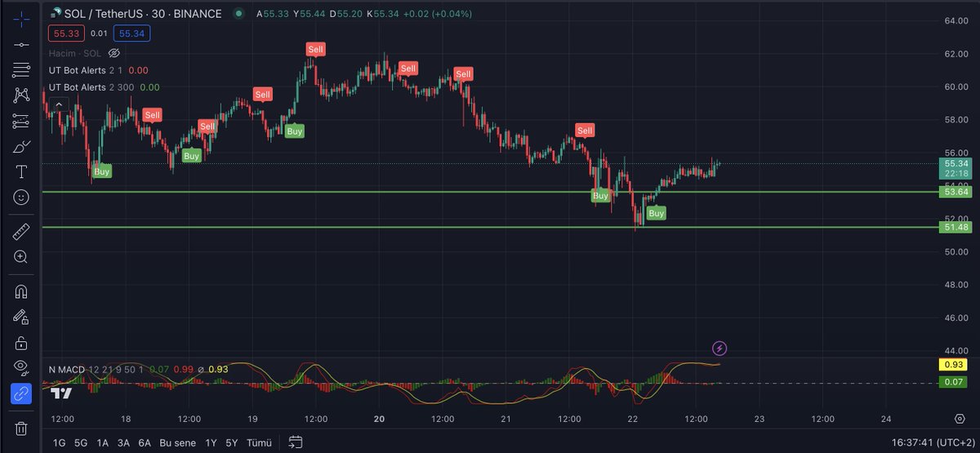This screenshot has height=453, width=980.
Task: Set chart range to 3A
Action: tap(123, 442)
